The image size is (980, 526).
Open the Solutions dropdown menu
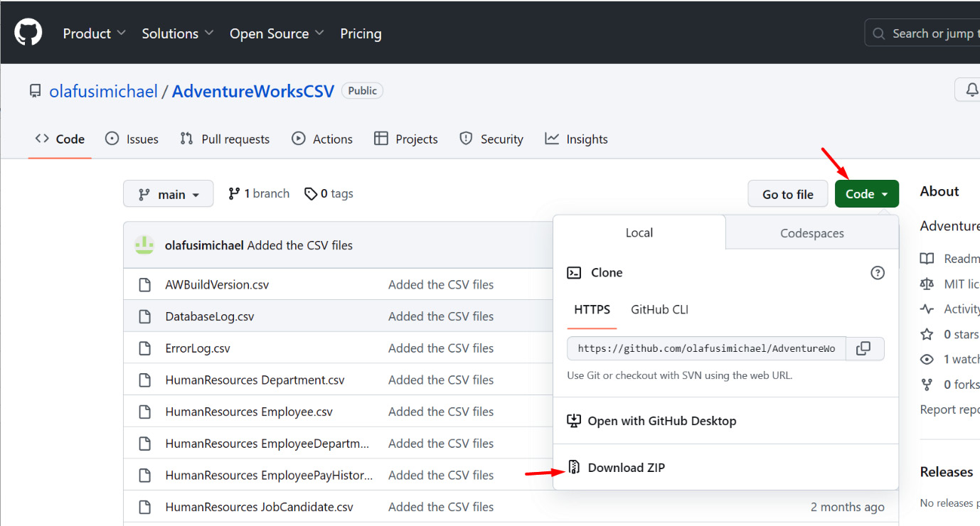pos(178,33)
